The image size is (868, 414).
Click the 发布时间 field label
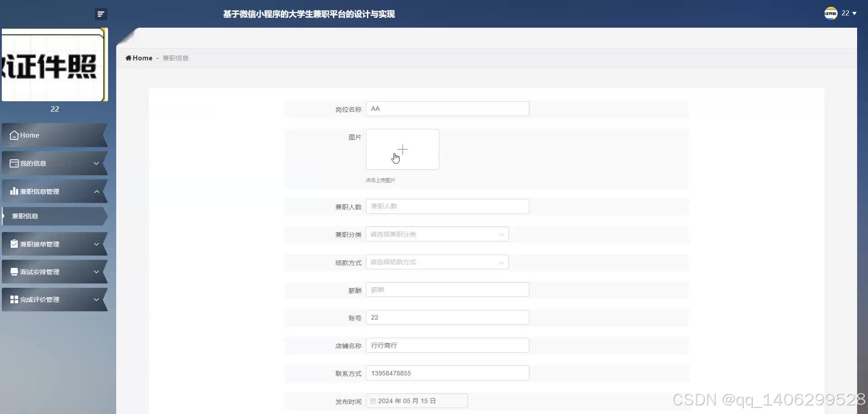[x=348, y=402]
